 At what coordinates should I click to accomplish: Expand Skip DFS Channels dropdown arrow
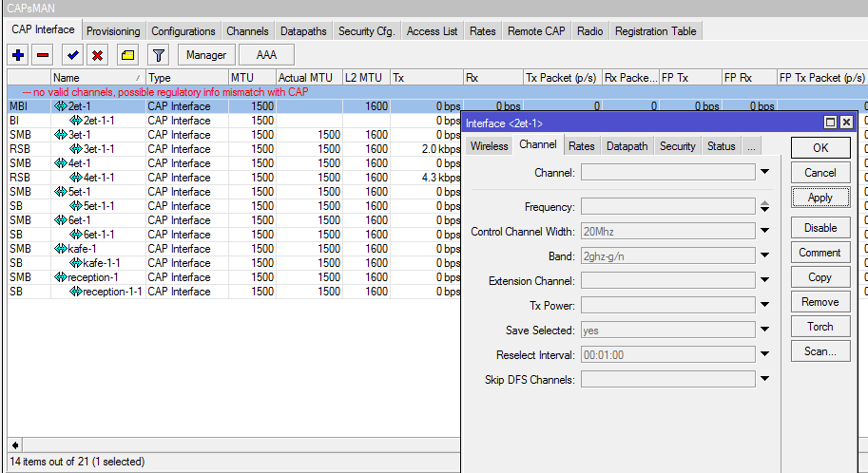coord(764,379)
